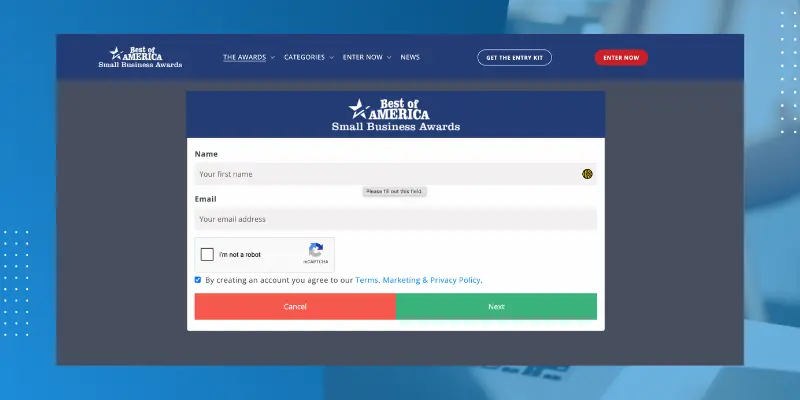Expand The Awards menu chevron

coord(272,58)
